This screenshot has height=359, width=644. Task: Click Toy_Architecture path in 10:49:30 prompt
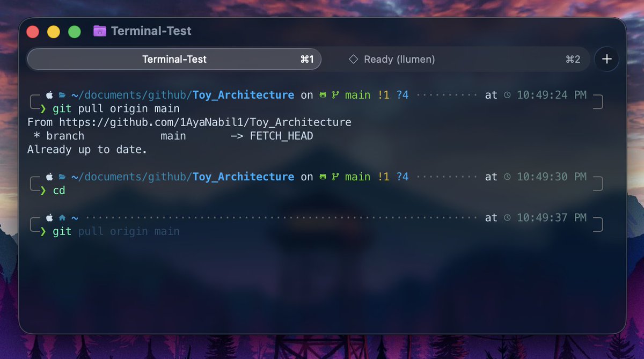click(243, 177)
